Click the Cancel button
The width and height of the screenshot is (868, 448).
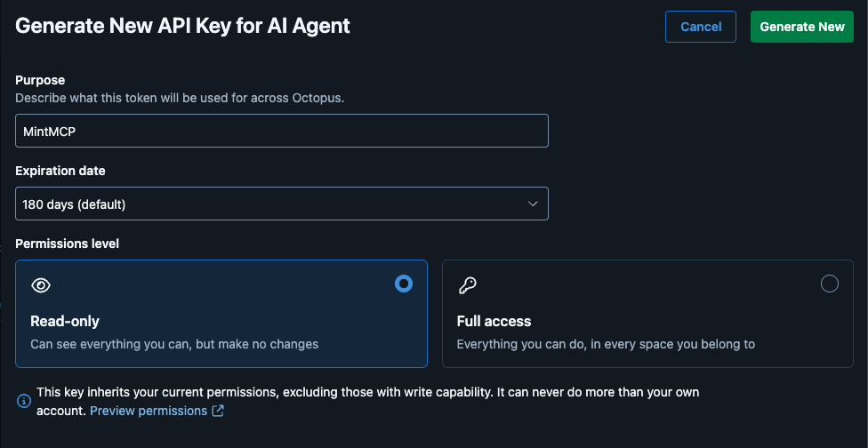(x=701, y=27)
